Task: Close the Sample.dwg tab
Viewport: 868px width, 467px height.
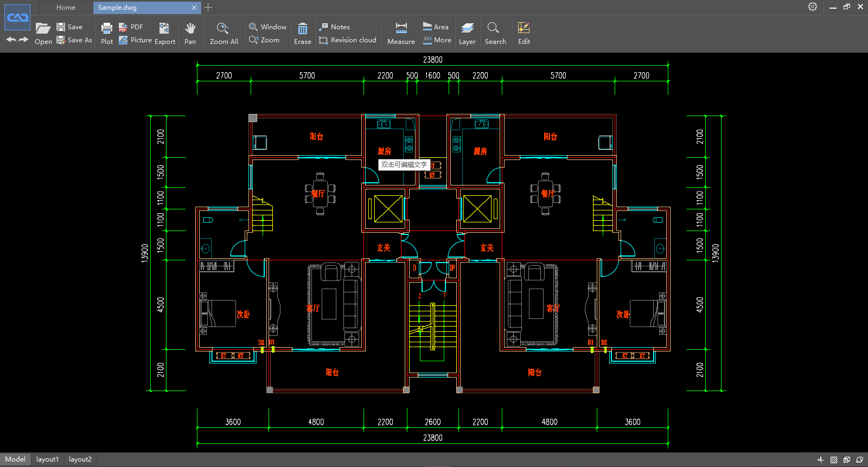Action: point(194,8)
